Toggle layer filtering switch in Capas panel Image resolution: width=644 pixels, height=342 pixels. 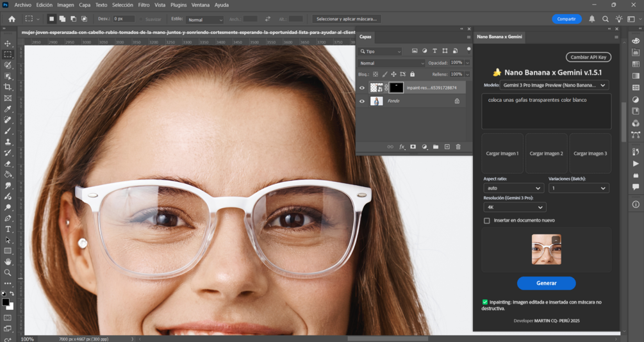468,50
